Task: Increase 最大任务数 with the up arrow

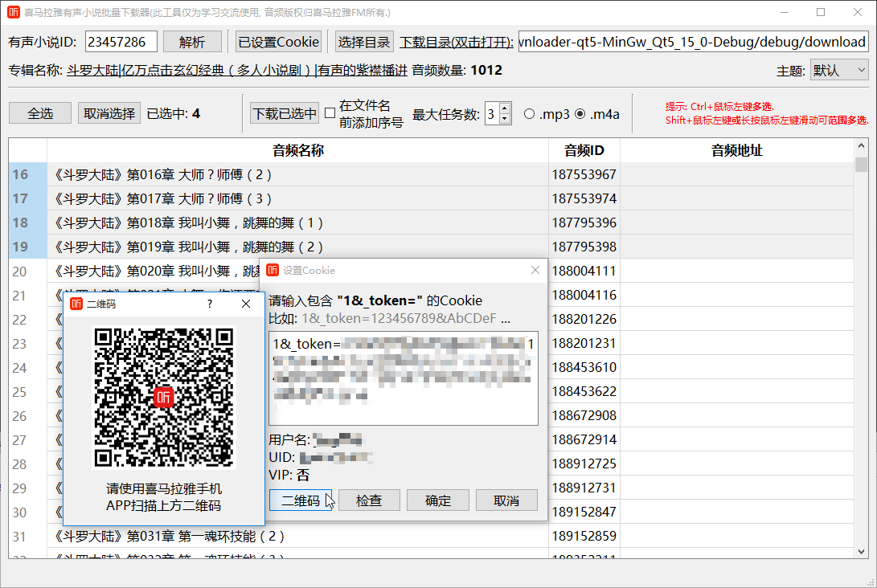Action: [505, 108]
